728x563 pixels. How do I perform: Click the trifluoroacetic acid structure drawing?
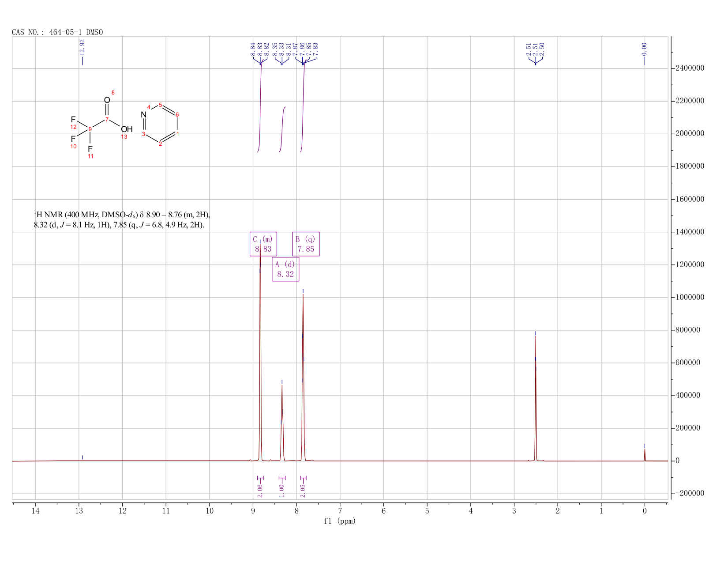pyautogui.click(x=101, y=126)
